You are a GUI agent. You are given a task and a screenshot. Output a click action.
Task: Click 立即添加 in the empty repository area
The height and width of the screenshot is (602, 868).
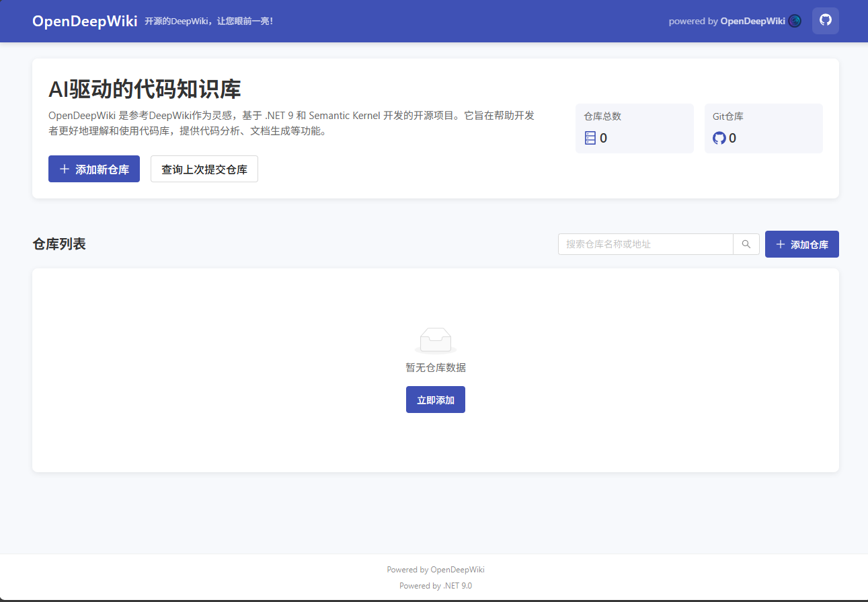tap(435, 399)
